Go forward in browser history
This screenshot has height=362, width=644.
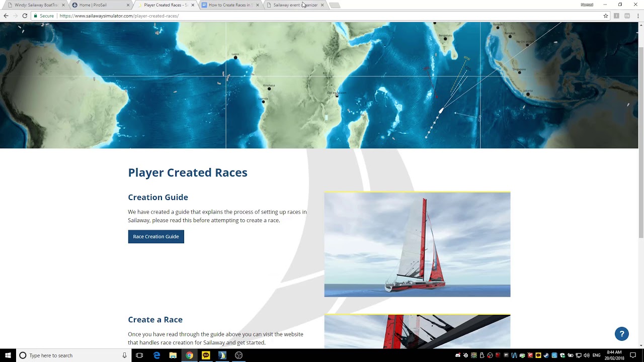[x=15, y=16]
